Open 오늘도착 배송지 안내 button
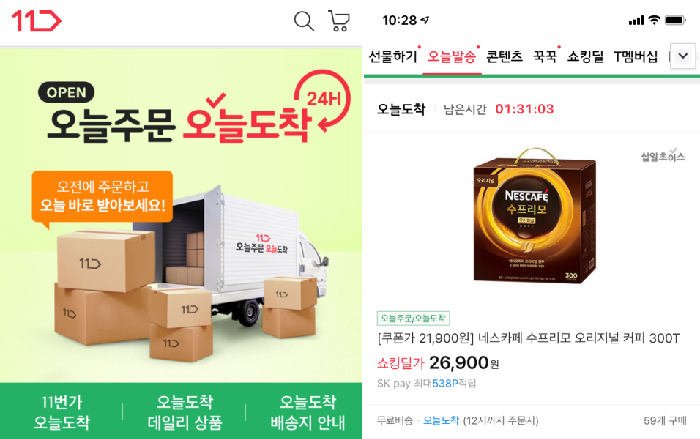The height and width of the screenshot is (439, 700). tap(308, 412)
